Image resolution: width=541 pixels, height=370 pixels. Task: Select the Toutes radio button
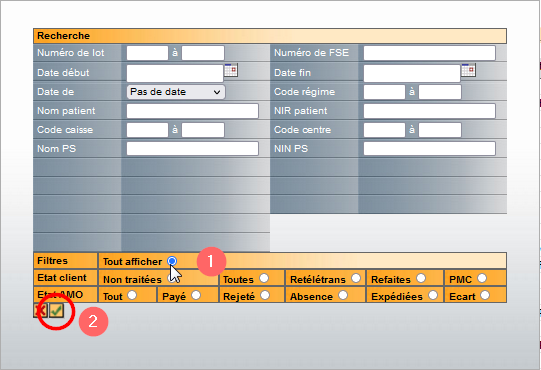(264, 278)
